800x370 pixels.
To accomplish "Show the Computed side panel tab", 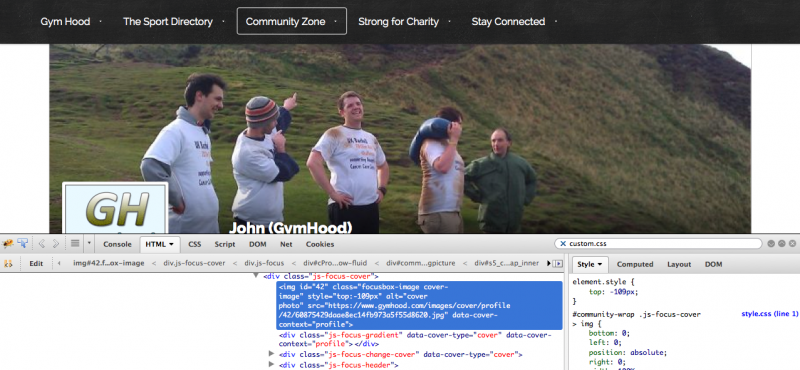I will point(635,264).
